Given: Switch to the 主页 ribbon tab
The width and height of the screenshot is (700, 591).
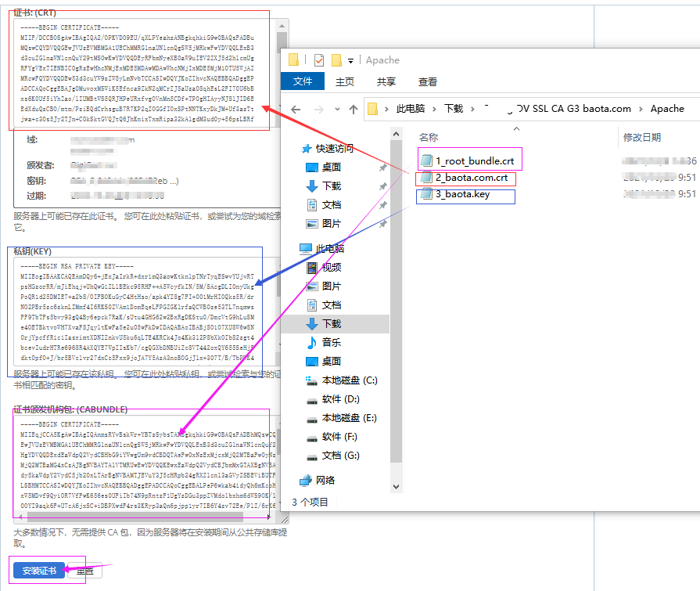Looking at the screenshot, I should [345, 81].
